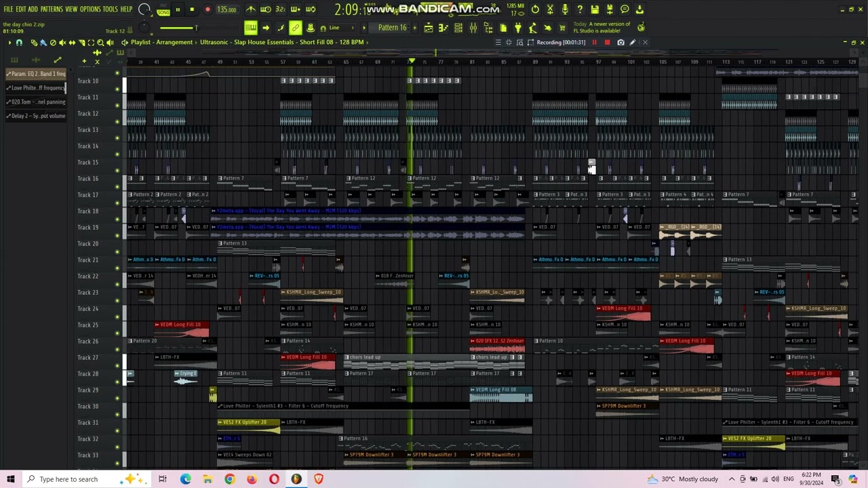Click the Bandicam pencil draw icon
The image size is (868, 488).
coord(633,42)
